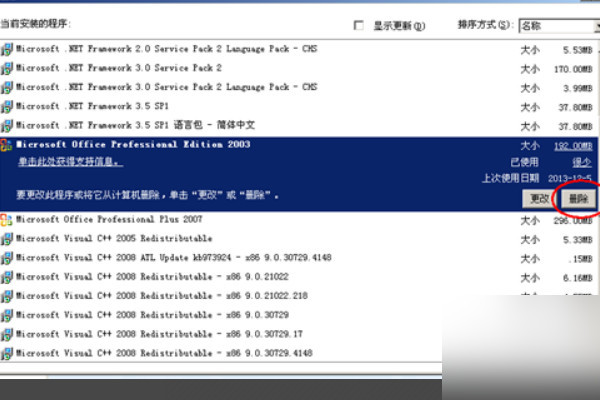
Task: Select Visual C++ 2008 Redistributable x86 9.0.21022 text
Action: [152, 277]
